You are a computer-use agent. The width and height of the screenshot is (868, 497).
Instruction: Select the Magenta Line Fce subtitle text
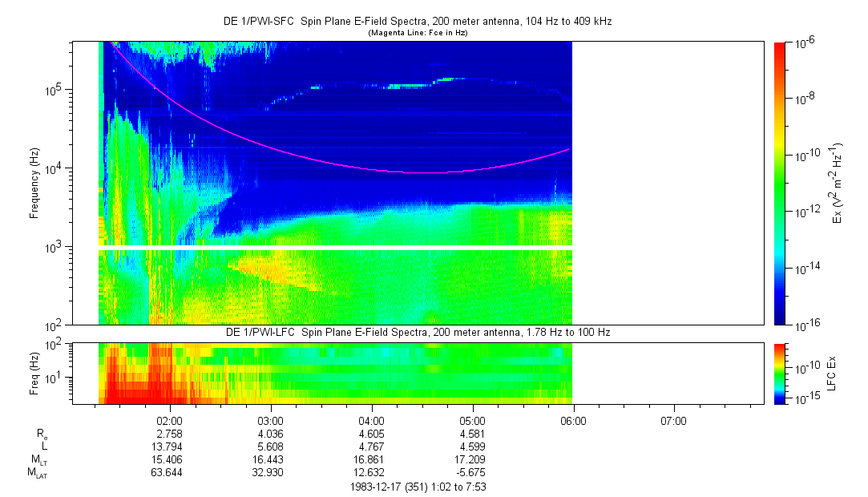pyautogui.click(x=417, y=33)
